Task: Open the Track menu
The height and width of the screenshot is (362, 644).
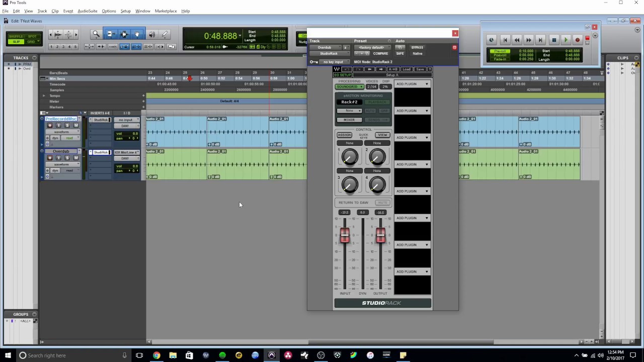Action: [x=42, y=11]
